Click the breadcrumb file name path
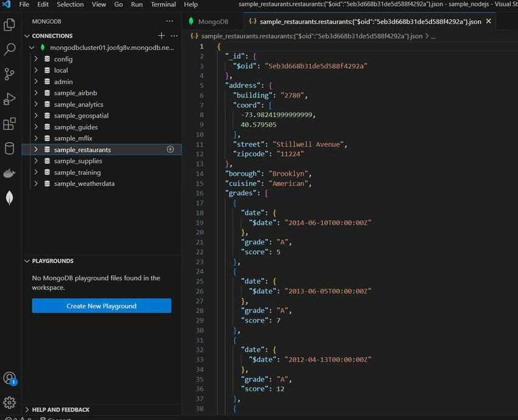The height and width of the screenshot is (420, 518). 311,36
